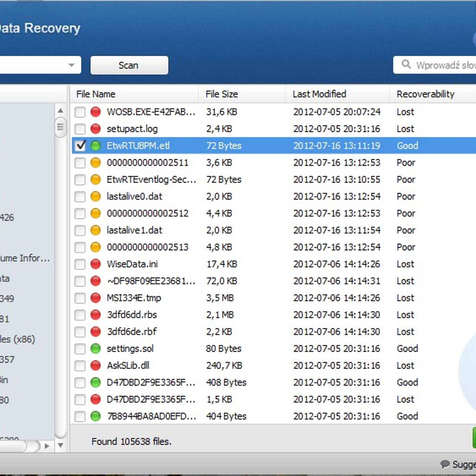Click the Good recoverability of settings.sol
Viewport: 476px width, 476px height.
click(x=407, y=349)
